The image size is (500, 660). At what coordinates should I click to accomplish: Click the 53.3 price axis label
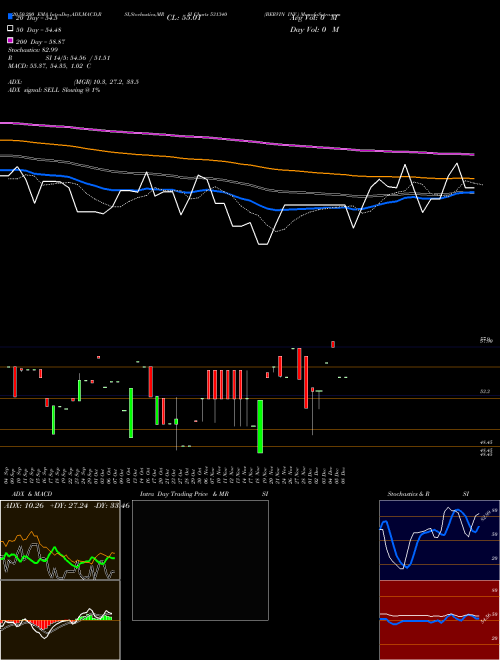pyautogui.click(x=485, y=391)
